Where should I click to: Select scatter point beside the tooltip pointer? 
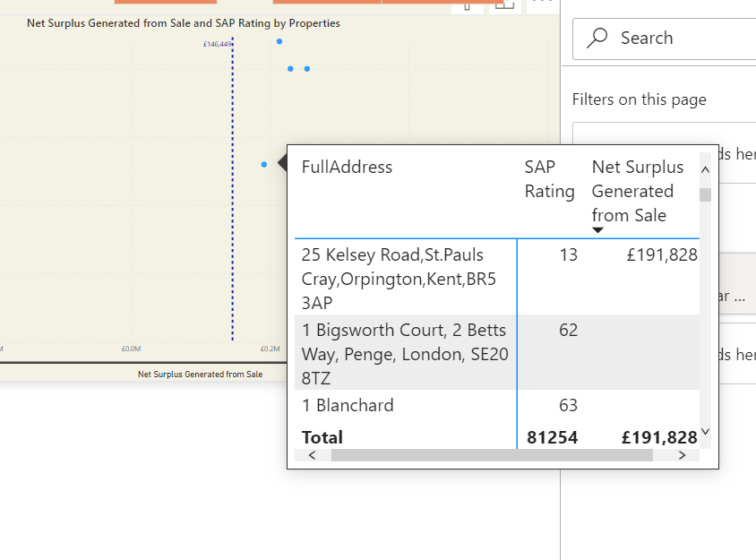[263, 165]
